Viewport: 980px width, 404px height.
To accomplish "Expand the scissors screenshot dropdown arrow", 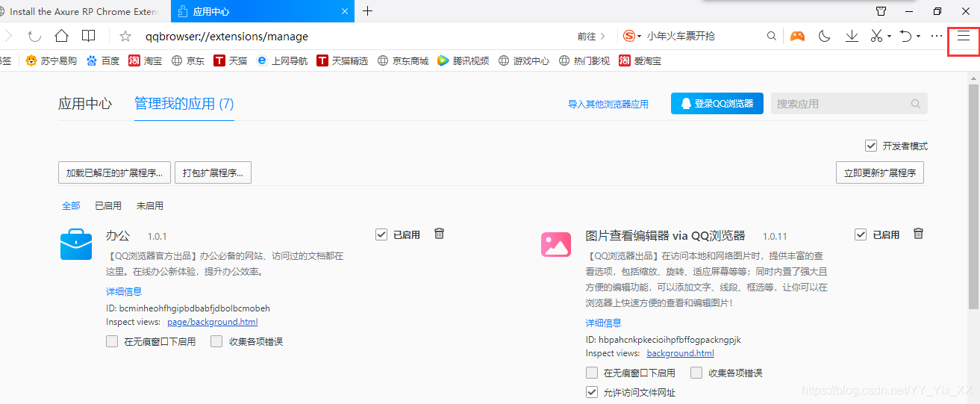I will tap(889, 37).
